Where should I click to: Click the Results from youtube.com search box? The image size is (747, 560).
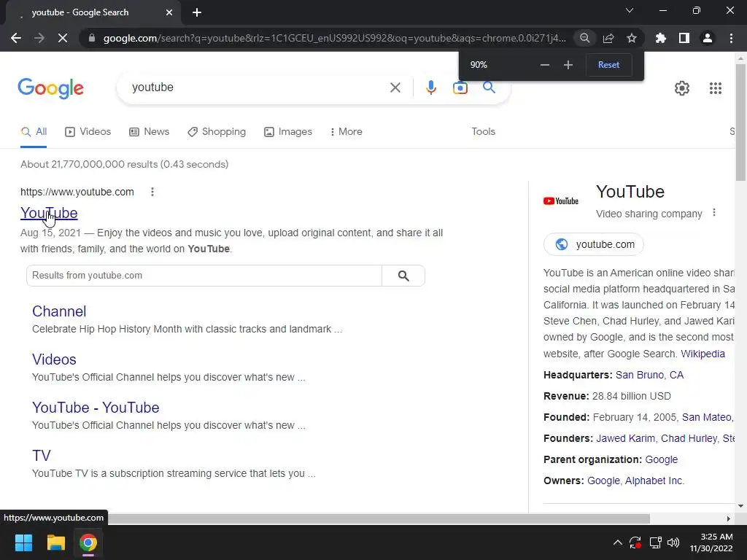[x=204, y=276]
